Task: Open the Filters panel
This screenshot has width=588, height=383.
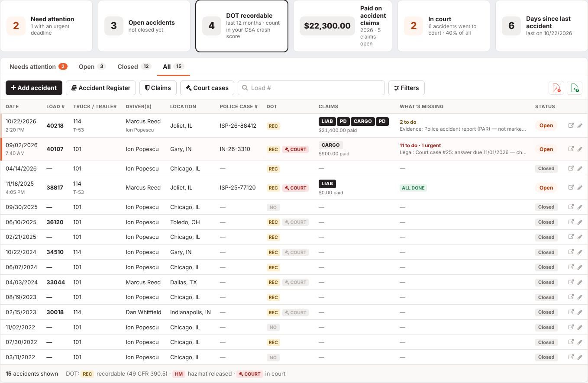Action: point(406,88)
